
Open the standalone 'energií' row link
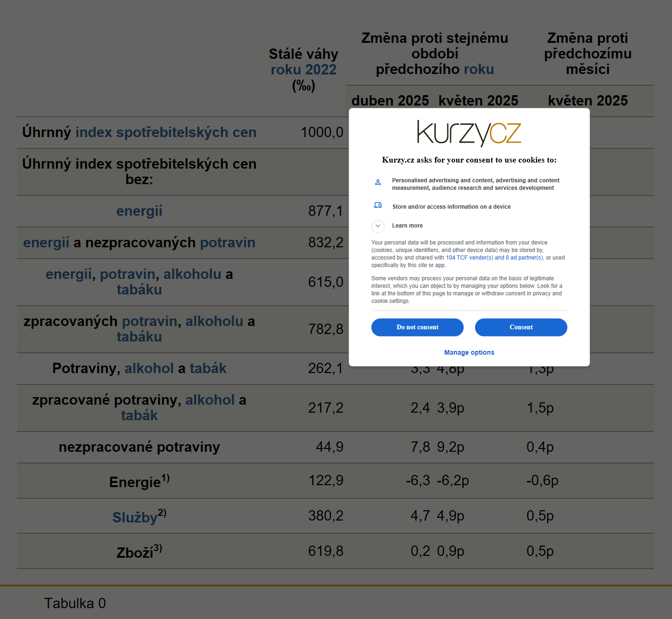(139, 211)
